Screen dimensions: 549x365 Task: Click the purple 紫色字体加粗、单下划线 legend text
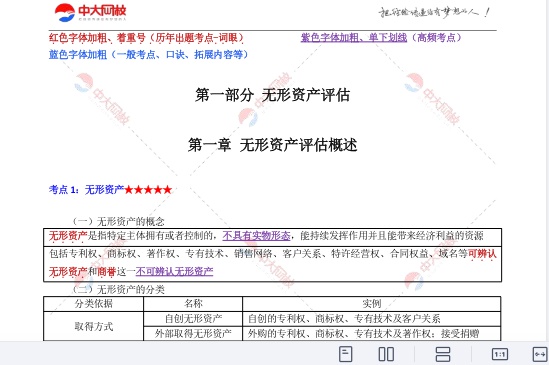tap(354, 37)
